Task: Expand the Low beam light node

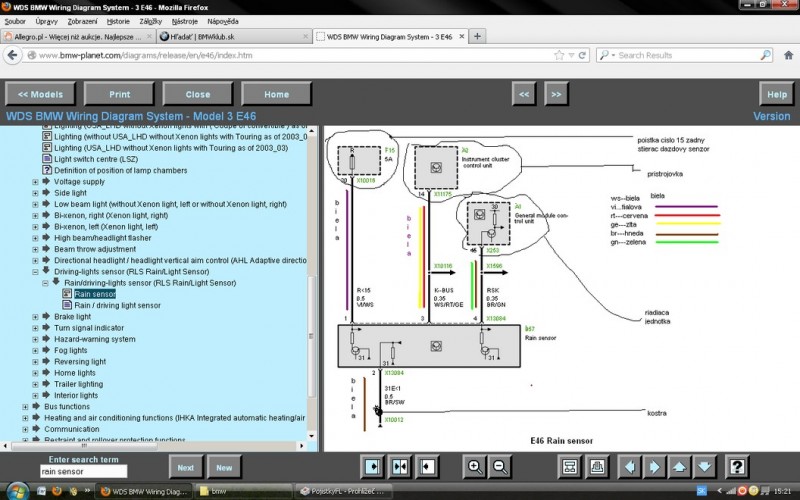Action: pos(35,204)
